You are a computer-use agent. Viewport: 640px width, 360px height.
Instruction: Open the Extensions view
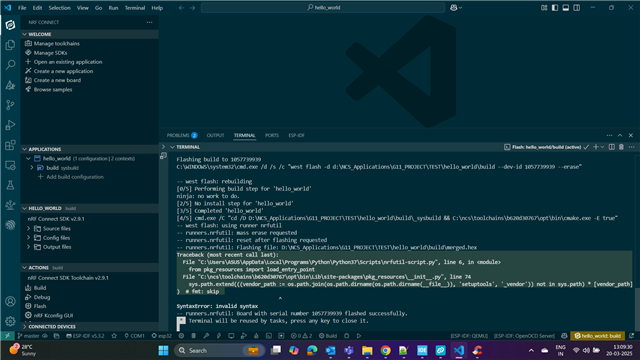(x=10, y=145)
